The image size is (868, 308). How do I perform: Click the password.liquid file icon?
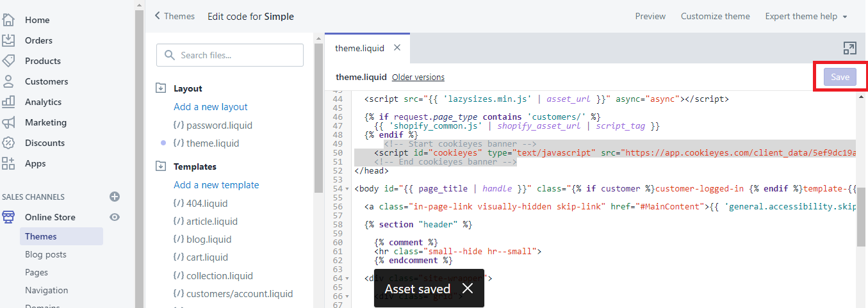179,125
